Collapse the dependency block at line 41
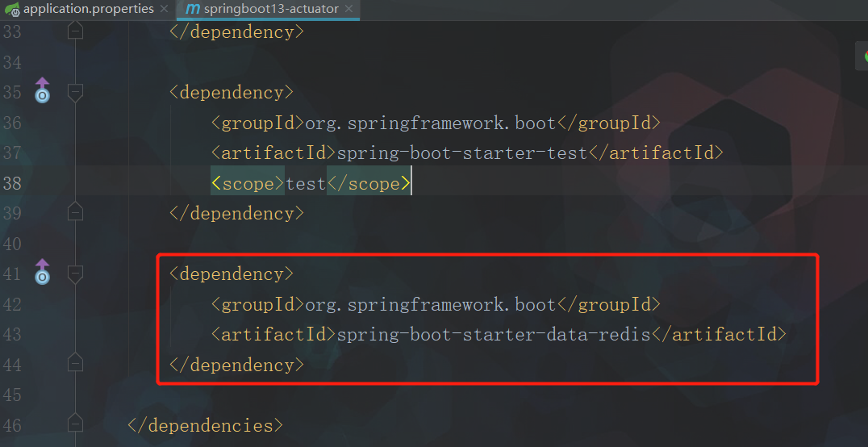The image size is (868, 447). tap(75, 274)
